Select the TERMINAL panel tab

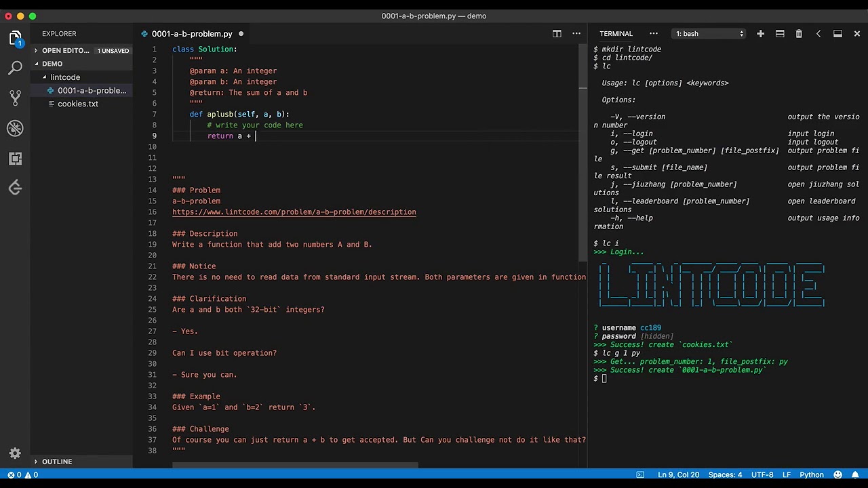[616, 33]
